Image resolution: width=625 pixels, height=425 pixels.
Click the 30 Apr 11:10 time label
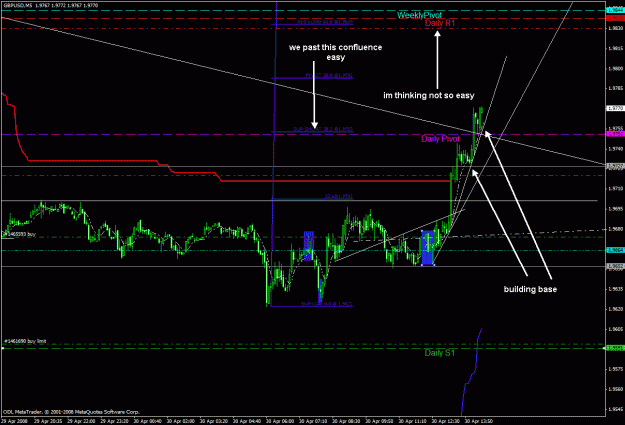[413, 421]
